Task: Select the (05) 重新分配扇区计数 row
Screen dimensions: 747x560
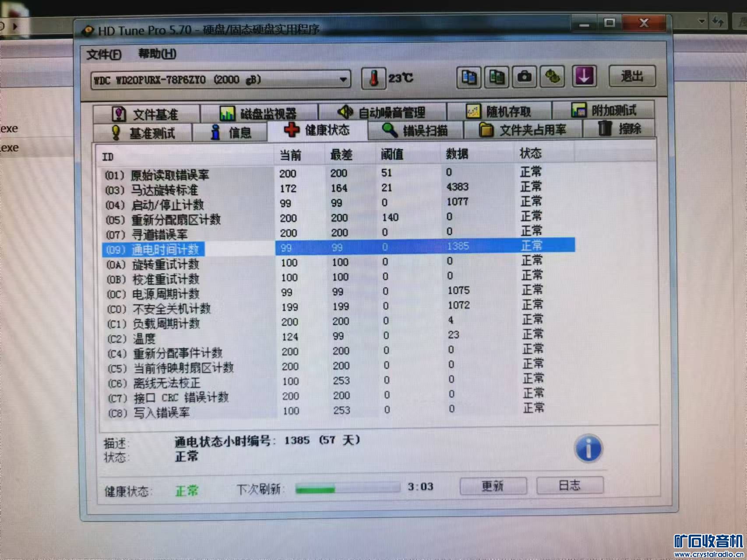Action: coord(338,218)
